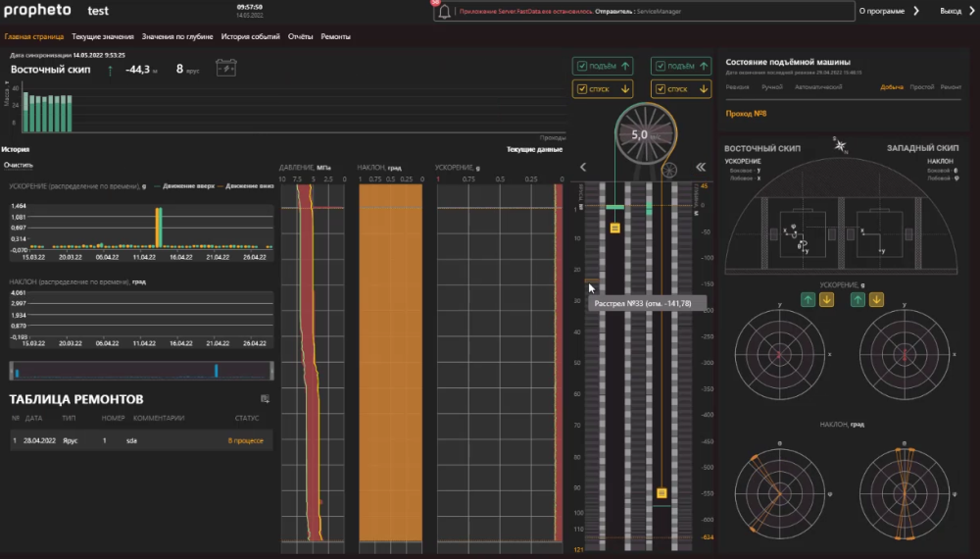The width and height of the screenshot is (980, 559).
Task: Uncheck the right ПОДЪЁМ checkbox
Action: pos(660,66)
